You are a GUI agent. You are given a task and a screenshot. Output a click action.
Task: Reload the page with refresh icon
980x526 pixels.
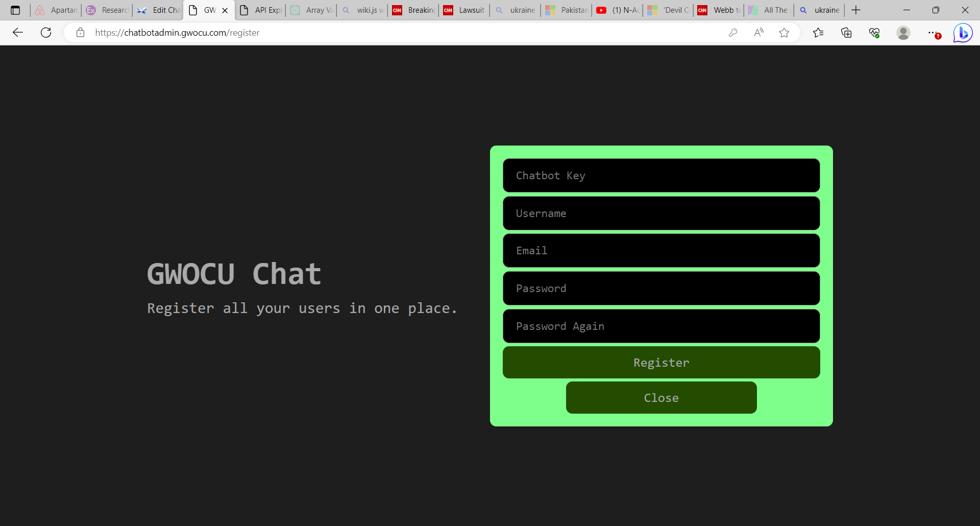click(46, 33)
